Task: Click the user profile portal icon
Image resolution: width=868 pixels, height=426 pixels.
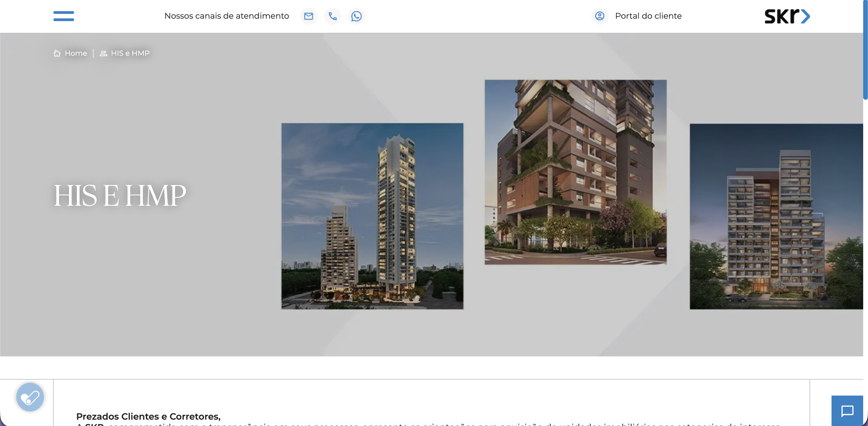Action: 599,16
